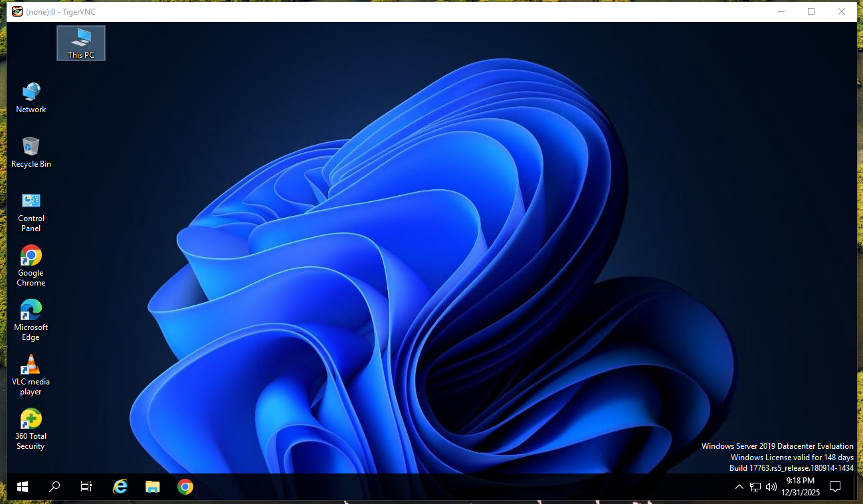Click the taskbar clock showing 9:18 PM
Image resolution: width=863 pixels, height=504 pixels.
(x=801, y=486)
